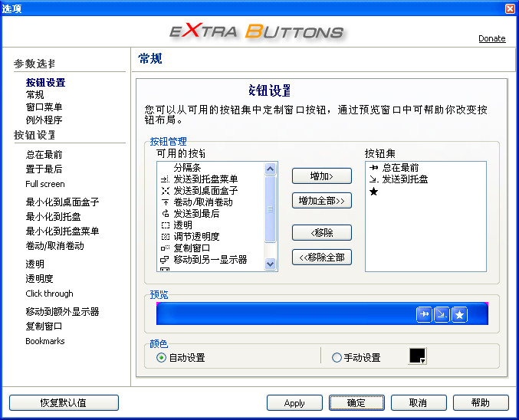Click the 增加> button
519x420 pixels.
322,176
